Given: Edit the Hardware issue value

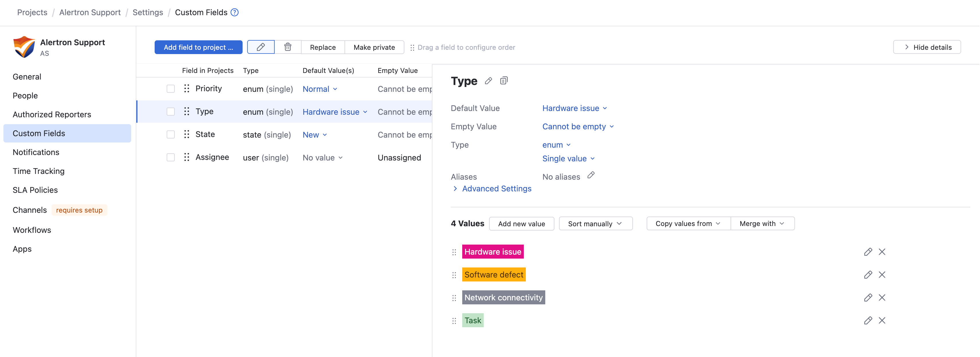Looking at the screenshot, I should tap(868, 252).
